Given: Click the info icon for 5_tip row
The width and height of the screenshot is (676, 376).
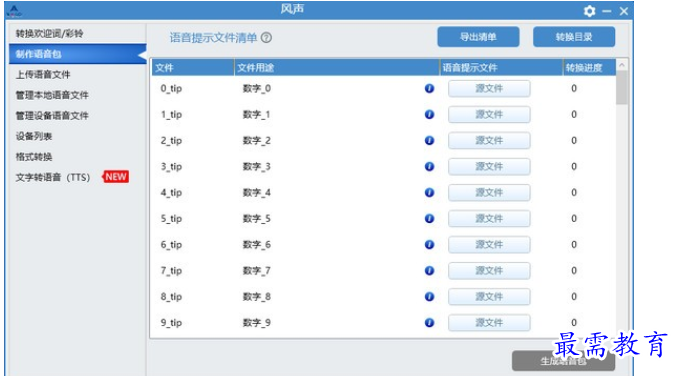Looking at the screenshot, I should click(x=429, y=219).
